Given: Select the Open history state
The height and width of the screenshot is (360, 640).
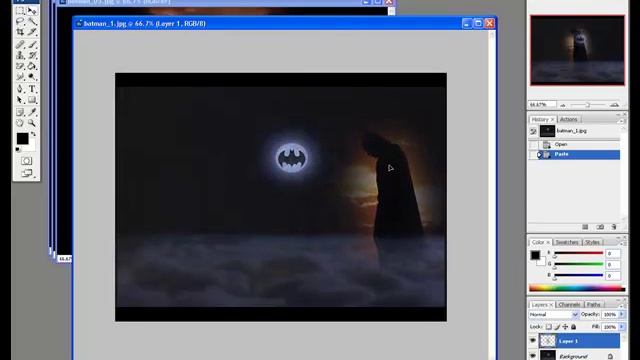Looking at the screenshot, I should click(x=579, y=144).
